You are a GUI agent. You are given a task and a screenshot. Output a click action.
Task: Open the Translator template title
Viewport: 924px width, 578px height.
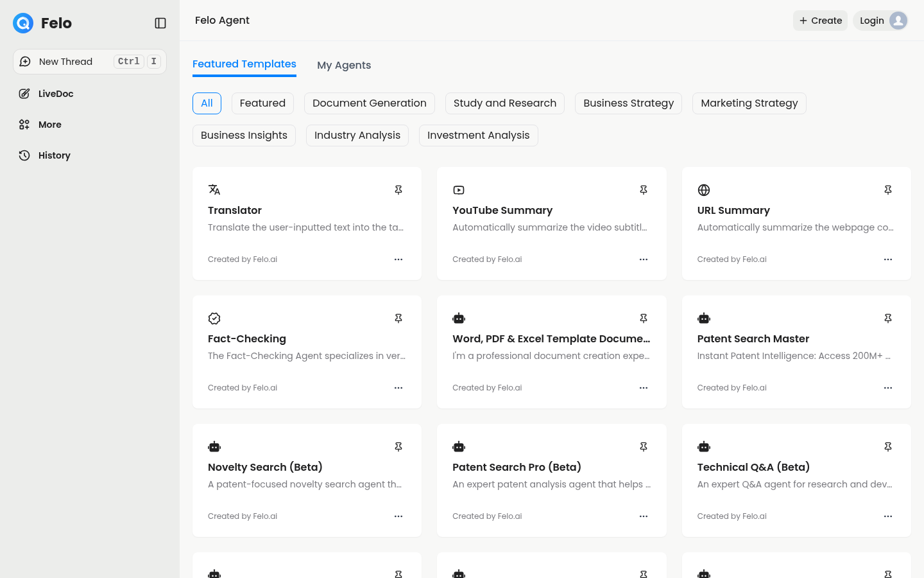(x=235, y=211)
